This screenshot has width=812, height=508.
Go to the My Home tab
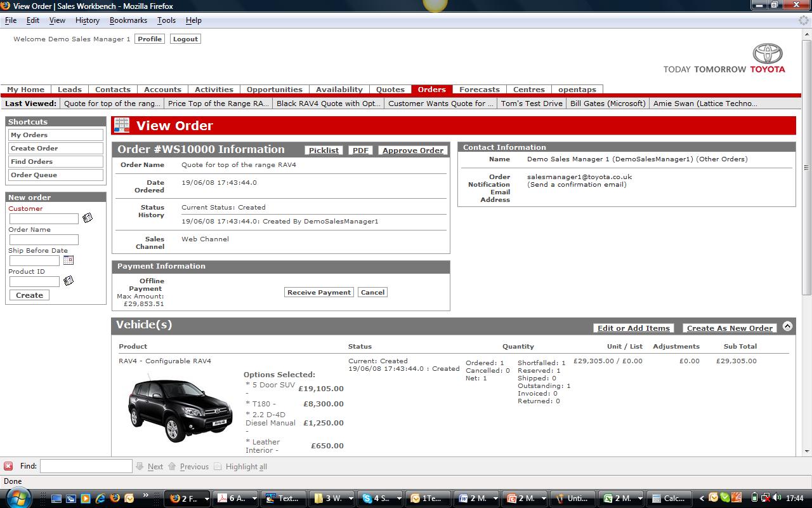click(x=26, y=90)
